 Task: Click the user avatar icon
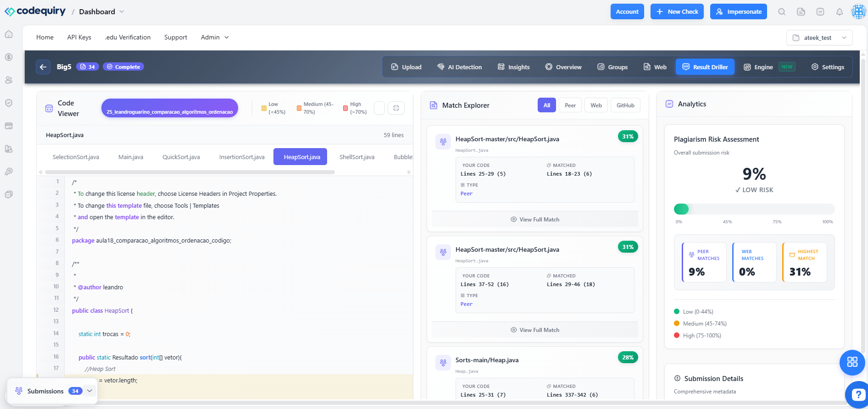(x=858, y=11)
